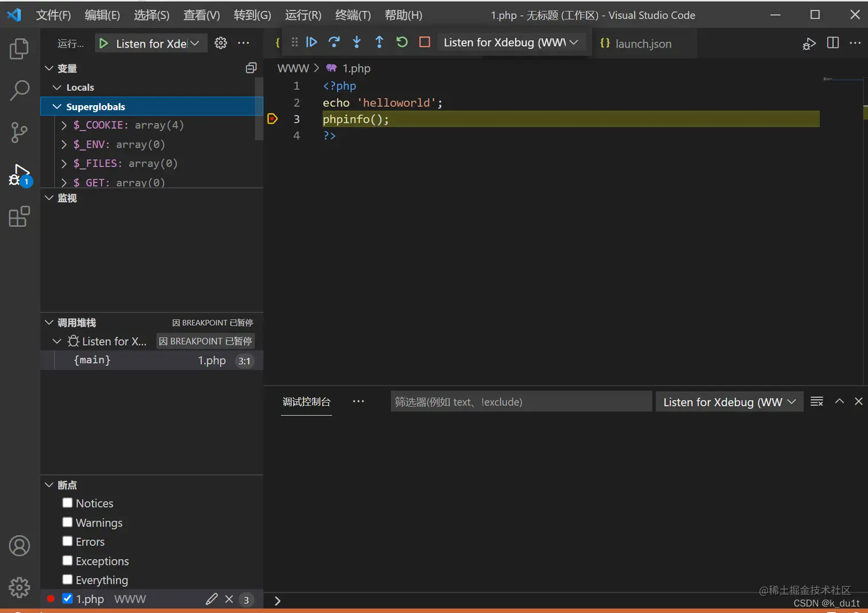Click Step Over in the debug toolbar

[334, 42]
